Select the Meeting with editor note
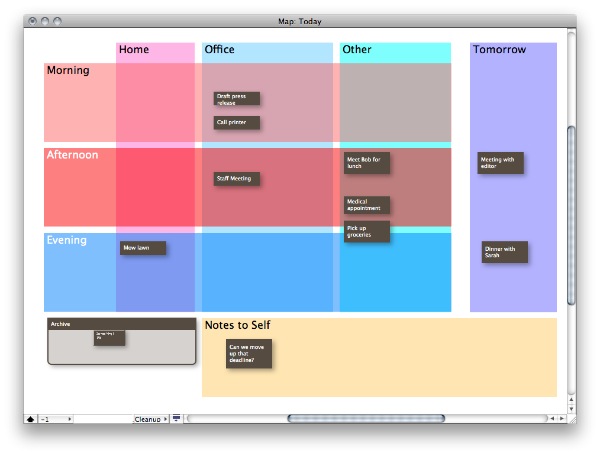This screenshot has height=456, width=600. coord(500,162)
